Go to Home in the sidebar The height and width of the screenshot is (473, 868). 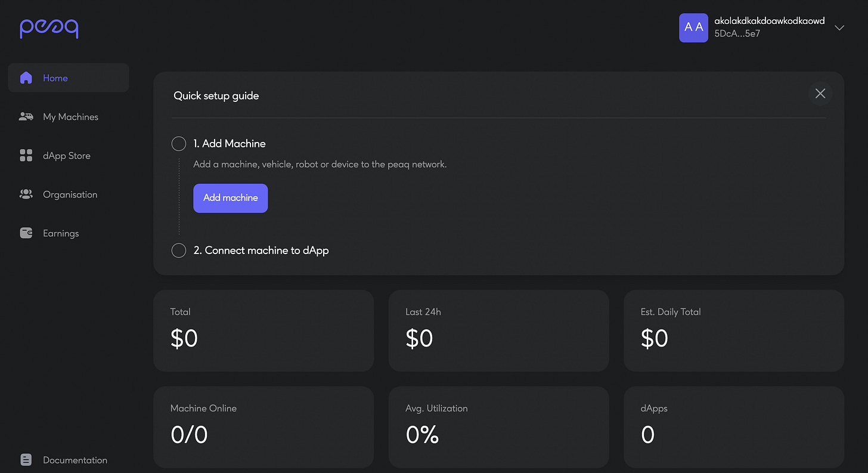click(69, 78)
